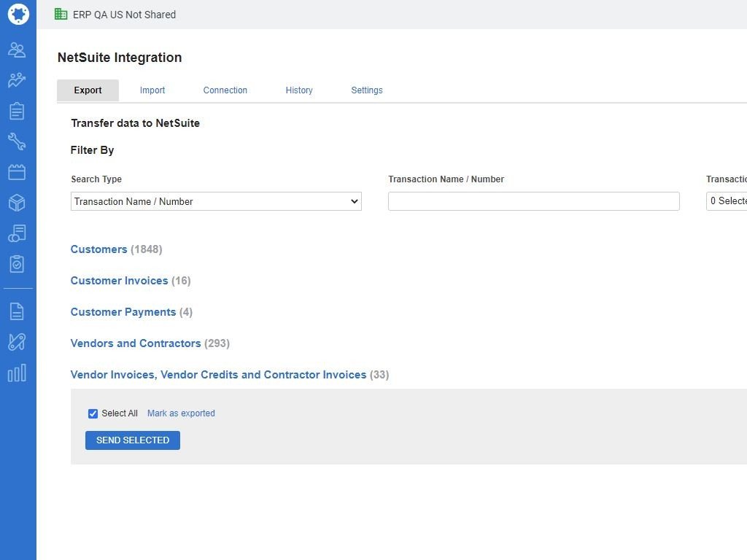Open the people/contacts sidebar icon

point(18,50)
